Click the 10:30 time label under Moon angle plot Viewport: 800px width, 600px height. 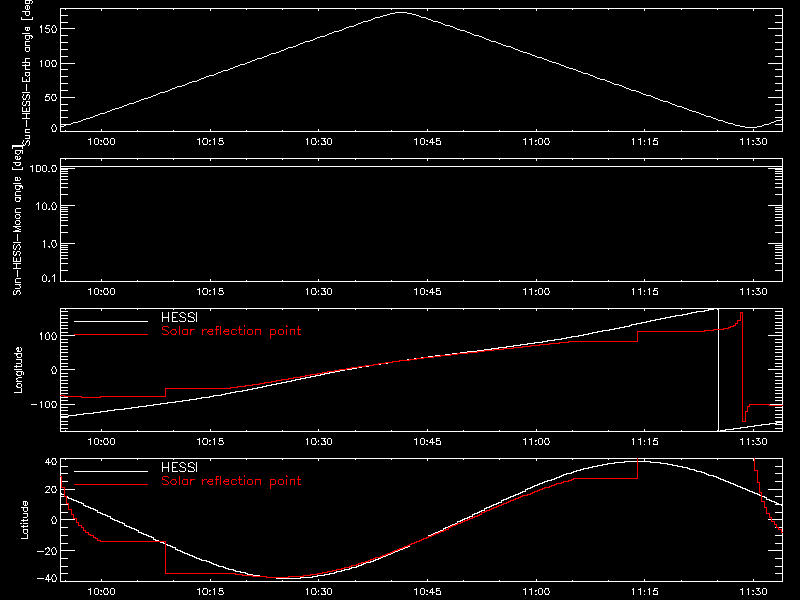pyautogui.click(x=318, y=292)
